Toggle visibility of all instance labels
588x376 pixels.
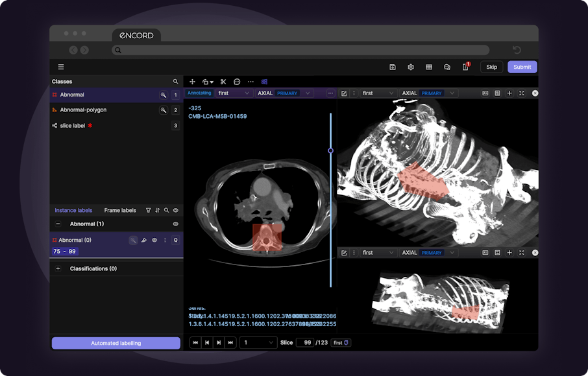pyautogui.click(x=175, y=211)
